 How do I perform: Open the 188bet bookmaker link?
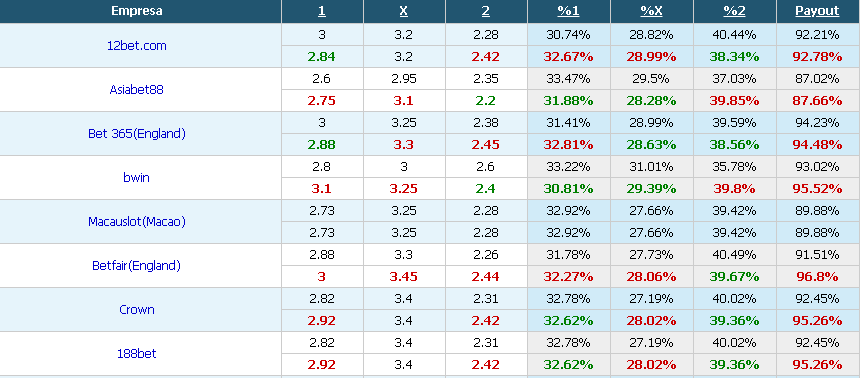137,354
